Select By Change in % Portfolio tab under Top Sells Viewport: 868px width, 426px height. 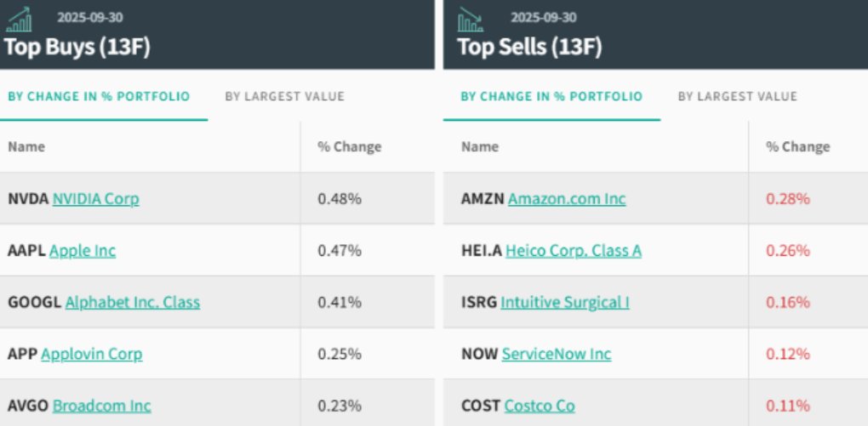click(551, 96)
